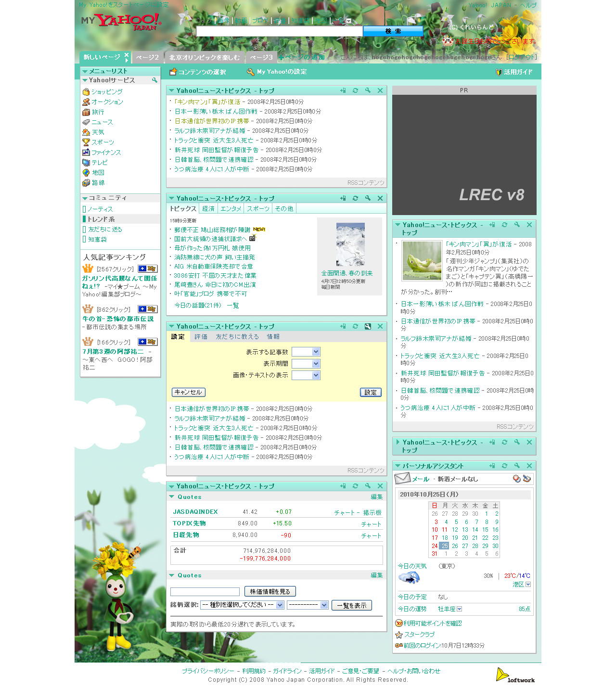Click the envelope icon beside メール

[x=402, y=478]
